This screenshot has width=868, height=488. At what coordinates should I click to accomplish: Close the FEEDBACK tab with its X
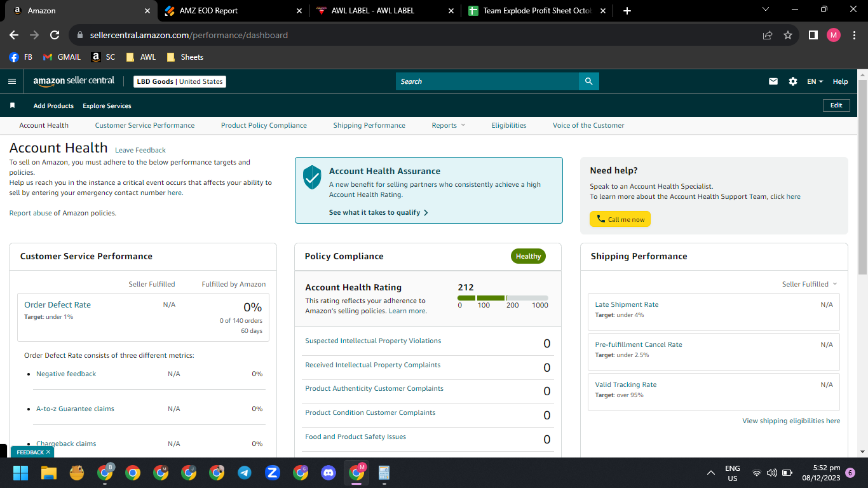[48, 452]
